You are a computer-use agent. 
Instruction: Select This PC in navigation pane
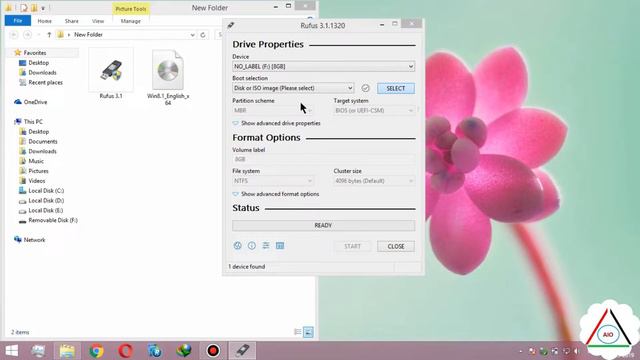click(x=33, y=122)
